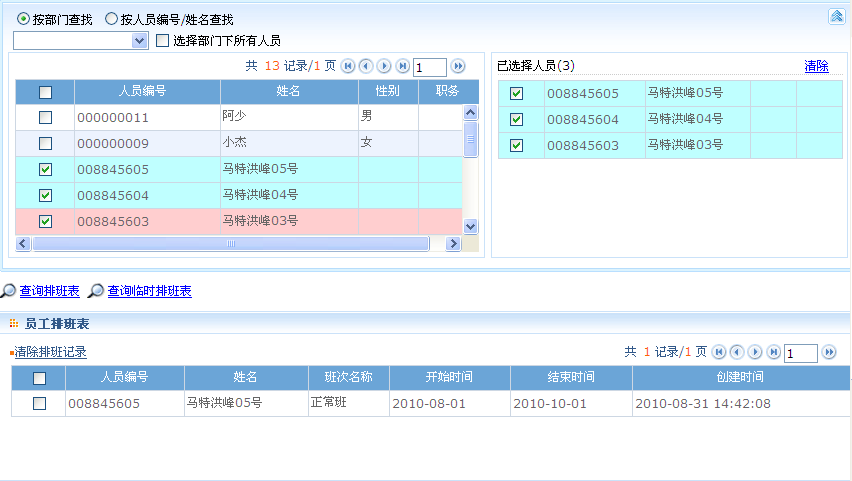The width and height of the screenshot is (852, 481).
Task: Click jump-to-page icon in schedule table pager
Action: point(829,352)
